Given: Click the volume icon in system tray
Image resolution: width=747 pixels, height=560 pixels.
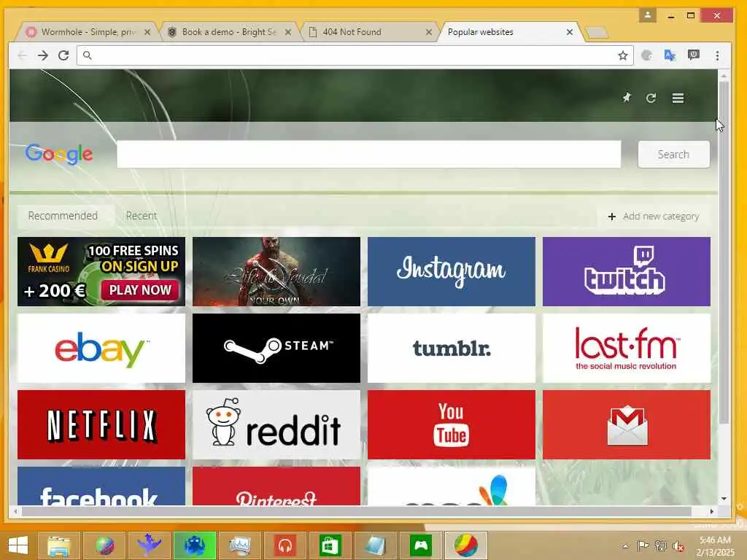Looking at the screenshot, I should [678, 546].
